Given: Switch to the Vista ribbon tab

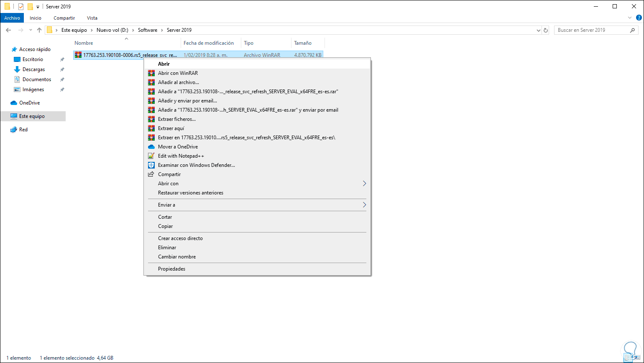Looking at the screenshot, I should point(92,18).
